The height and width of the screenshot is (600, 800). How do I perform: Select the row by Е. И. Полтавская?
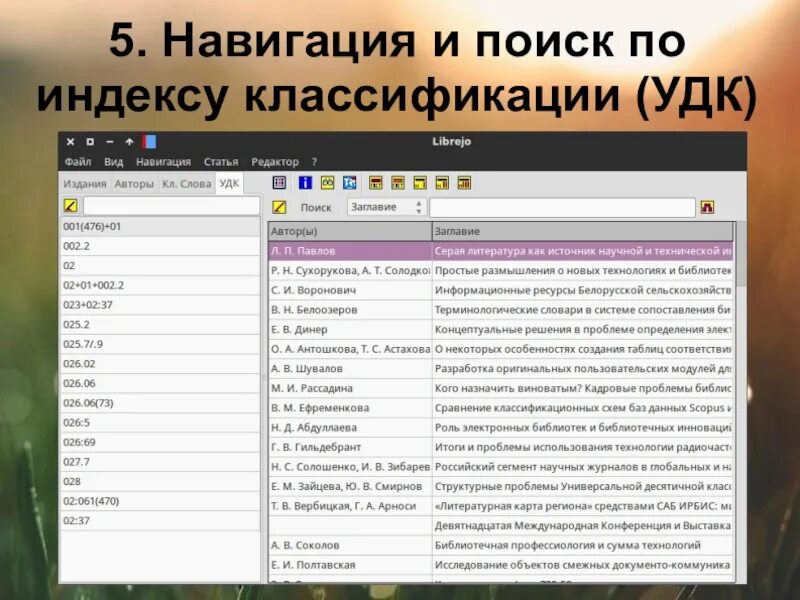point(501,565)
